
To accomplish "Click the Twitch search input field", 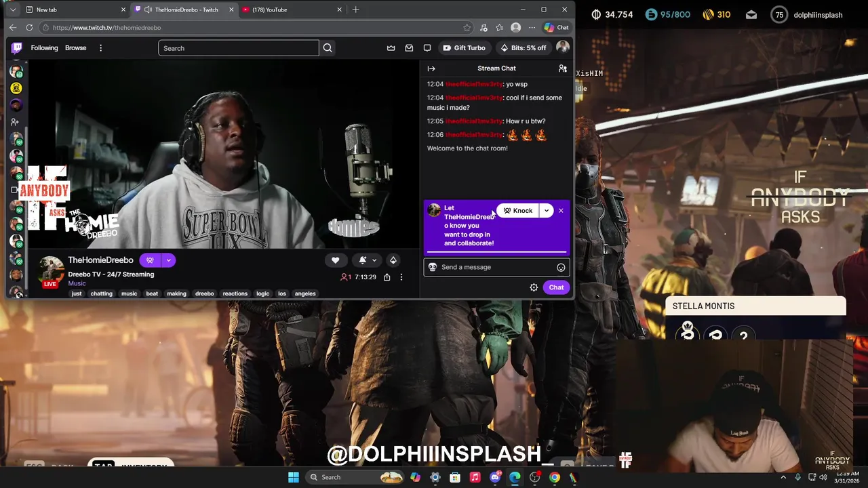I will pos(239,48).
